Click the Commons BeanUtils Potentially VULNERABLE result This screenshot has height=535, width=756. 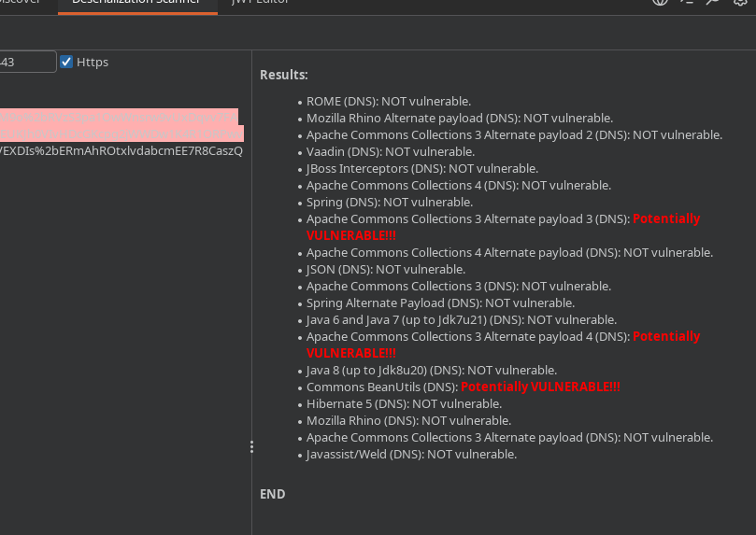pyautogui.click(x=463, y=387)
